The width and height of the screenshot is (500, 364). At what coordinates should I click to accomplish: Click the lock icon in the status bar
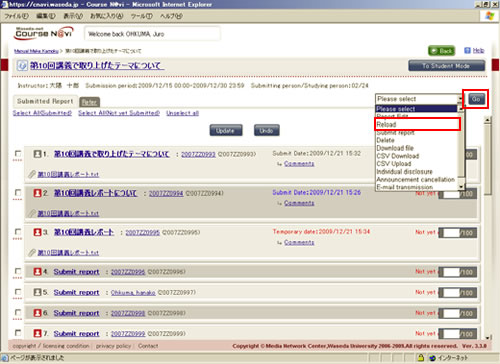pos(421,358)
